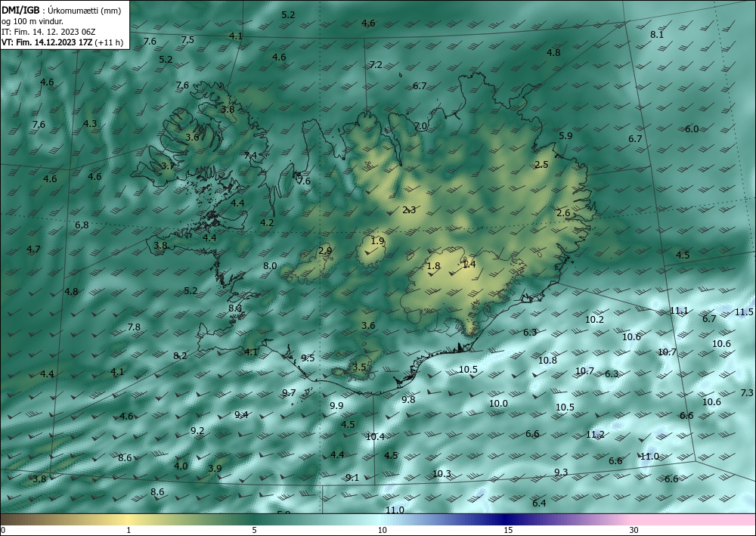Click the 7.5 value on the map
The height and width of the screenshot is (536, 756).
(x=187, y=40)
